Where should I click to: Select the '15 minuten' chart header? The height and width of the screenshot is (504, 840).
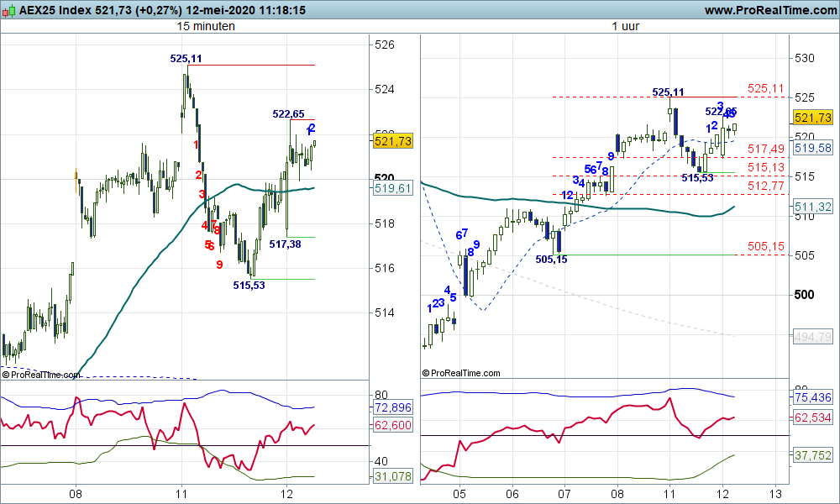point(206,26)
